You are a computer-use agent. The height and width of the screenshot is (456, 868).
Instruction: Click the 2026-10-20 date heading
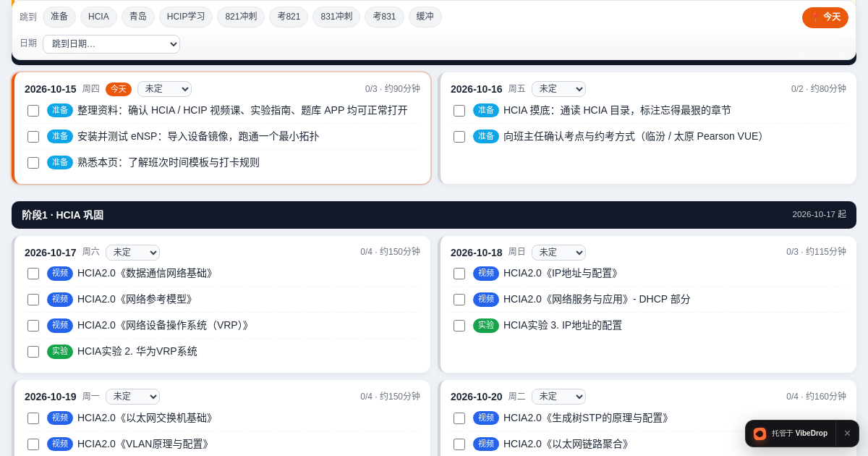point(476,397)
